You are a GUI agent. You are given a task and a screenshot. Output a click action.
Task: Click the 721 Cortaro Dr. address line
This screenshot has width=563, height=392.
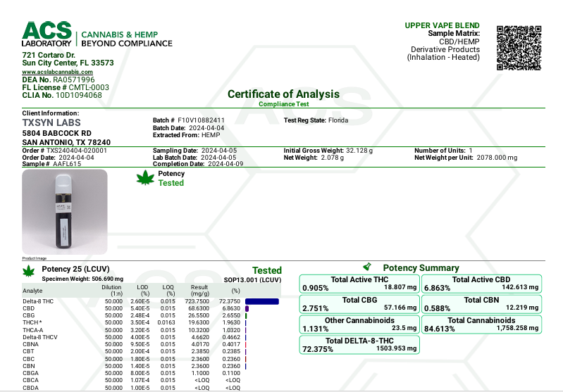point(49,55)
